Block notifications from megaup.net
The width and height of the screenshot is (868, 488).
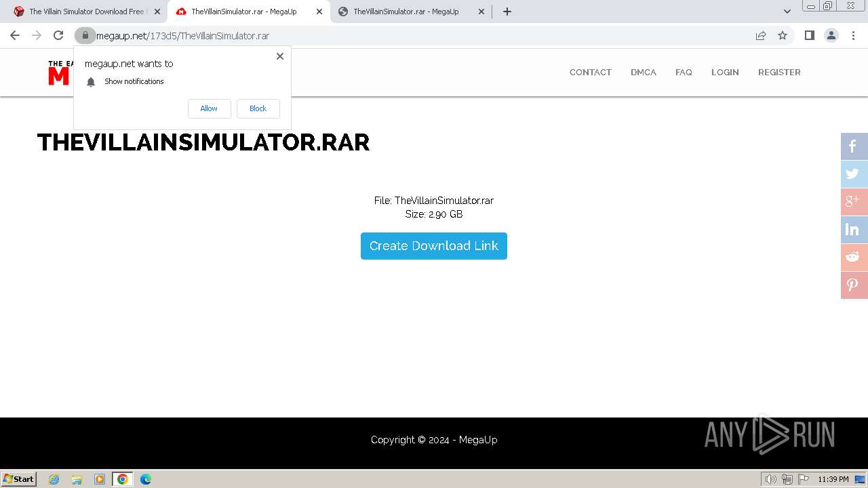(x=258, y=108)
